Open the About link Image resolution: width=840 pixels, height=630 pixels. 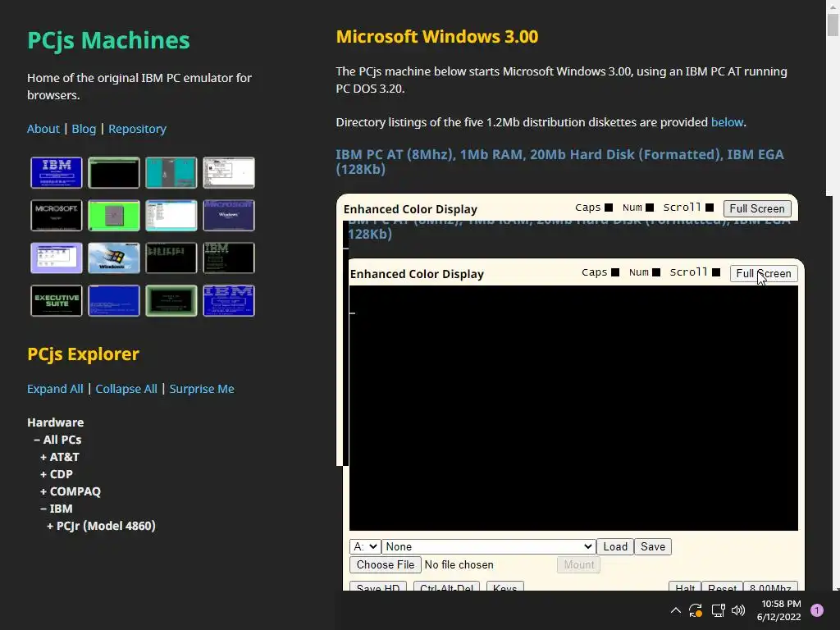43,129
